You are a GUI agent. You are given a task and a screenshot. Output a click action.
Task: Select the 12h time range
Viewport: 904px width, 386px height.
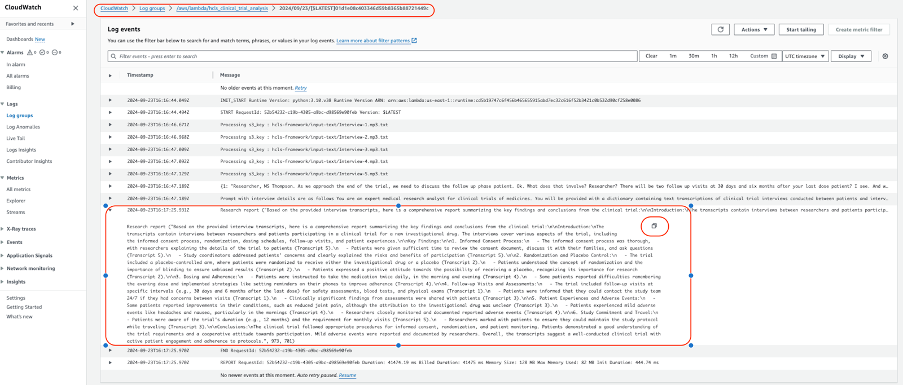[x=733, y=56]
